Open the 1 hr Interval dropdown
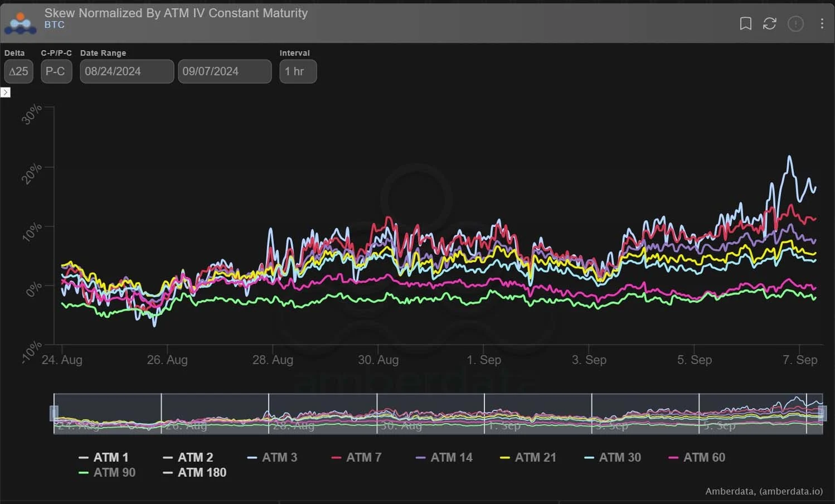Screen dimensions: 835x504 click(298, 71)
